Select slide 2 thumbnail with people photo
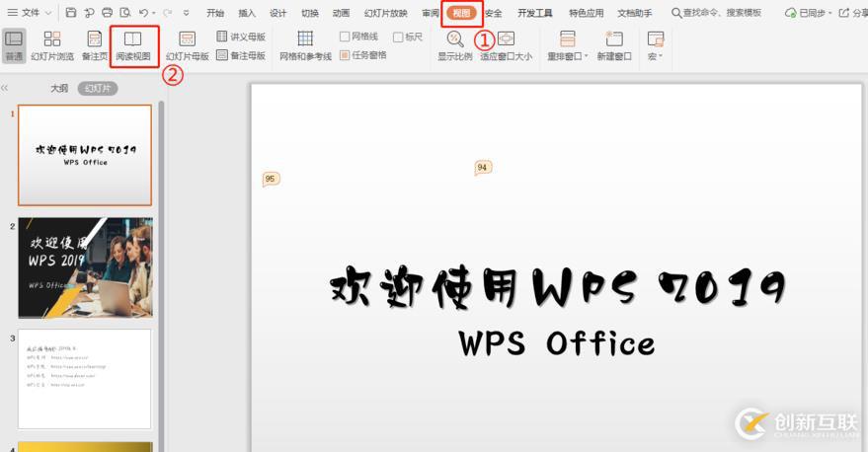The width and height of the screenshot is (868, 452). (x=85, y=267)
